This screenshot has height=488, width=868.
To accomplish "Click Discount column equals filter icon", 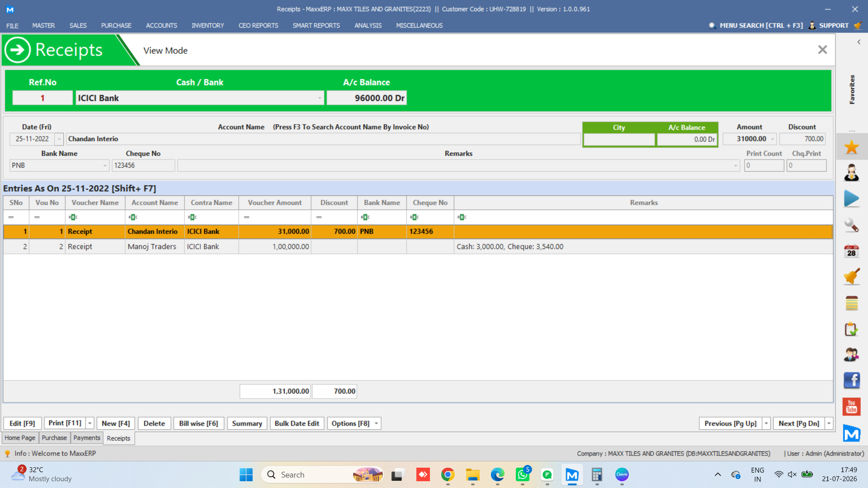I will (x=319, y=217).
